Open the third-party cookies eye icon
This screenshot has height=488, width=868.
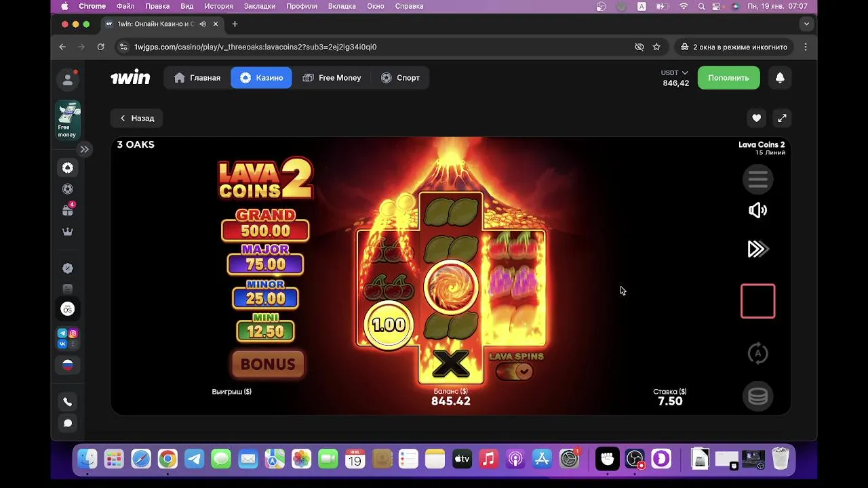tap(639, 47)
